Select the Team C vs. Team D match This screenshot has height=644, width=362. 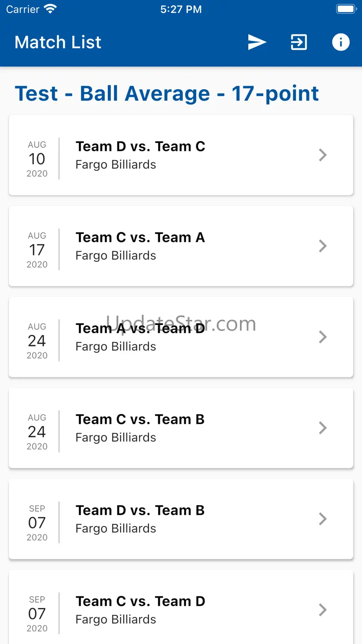pyautogui.click(x=140, y=602)
